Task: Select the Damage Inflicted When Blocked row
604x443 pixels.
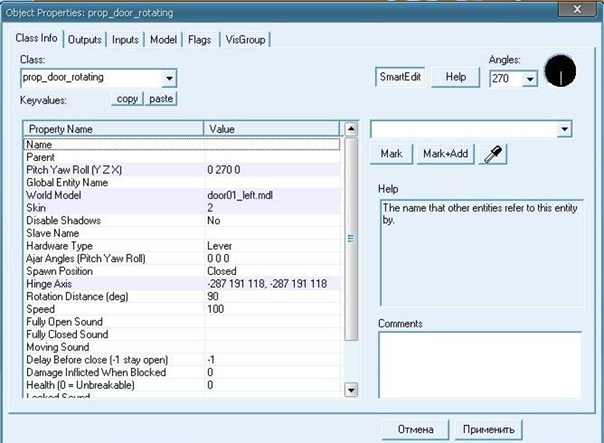Action: pyautogui.click(x=182, y=373)
